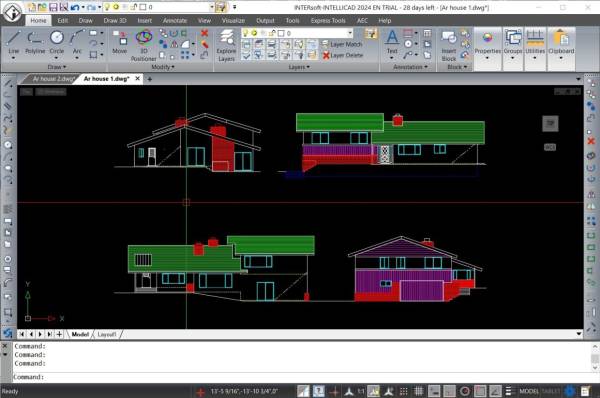The width and height of the screenshot is (600, 398).
Task: Open the Properties panel icon
Action: click(x=488, y=43)
